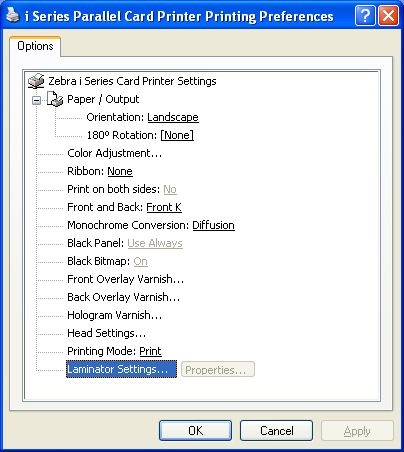
Task: Select the Front and Back label
Action: [x=105, y=207]
